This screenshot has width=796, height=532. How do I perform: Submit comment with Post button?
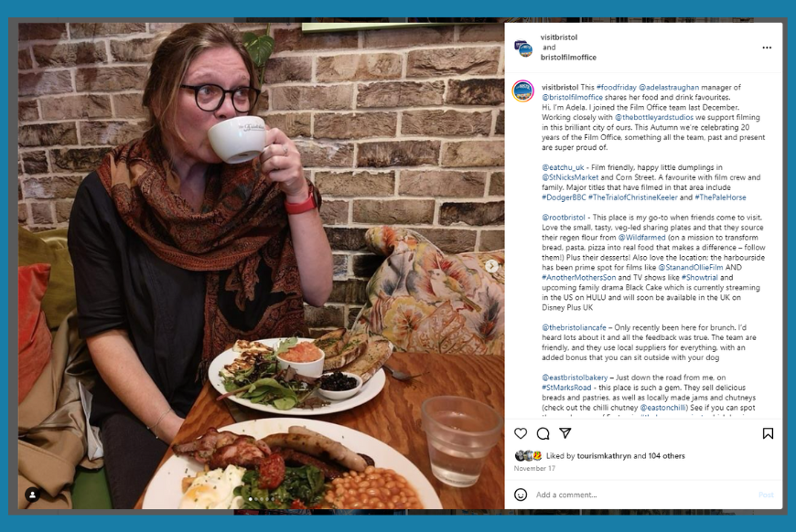[x=766, y=495]
